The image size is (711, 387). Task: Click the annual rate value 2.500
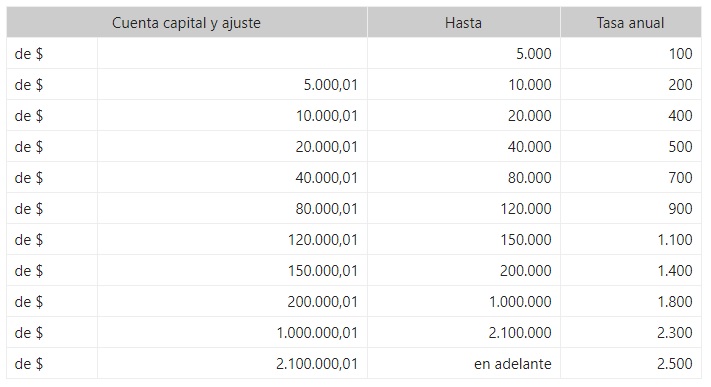tap(631, 363)
